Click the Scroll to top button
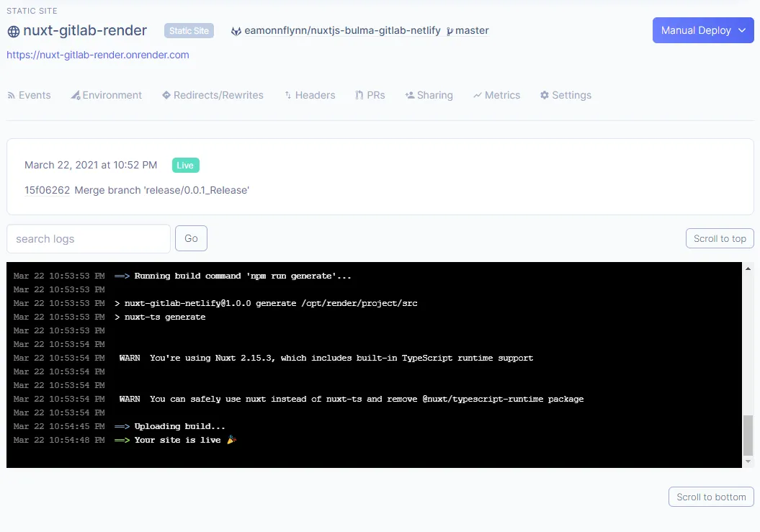 (720, 238)
